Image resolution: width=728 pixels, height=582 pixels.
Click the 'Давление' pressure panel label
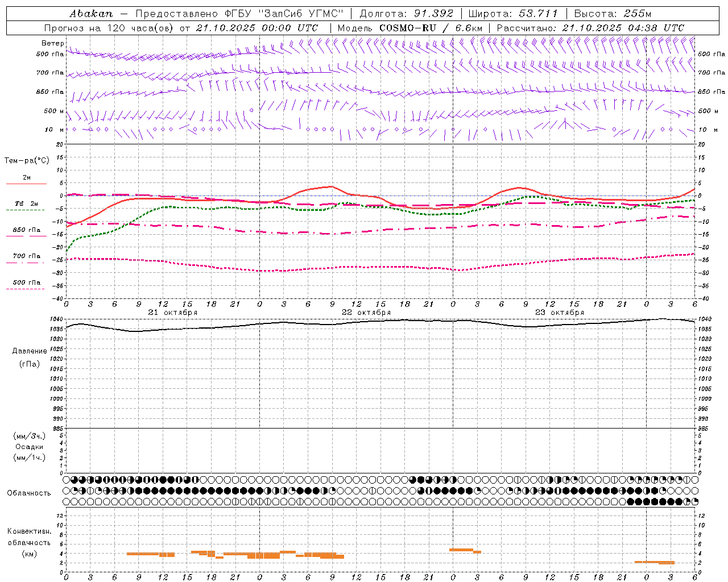point(30,351)
